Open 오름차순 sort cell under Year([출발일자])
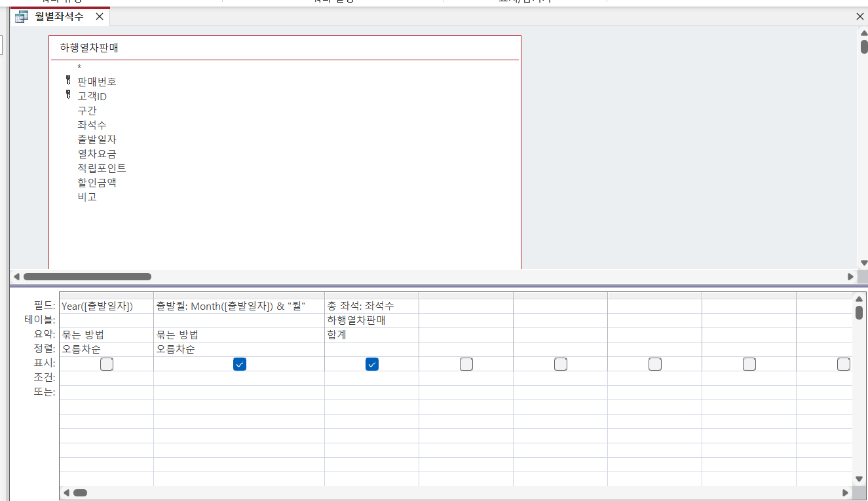The width and height of the screenshot is (868, 501). point(106,349)
